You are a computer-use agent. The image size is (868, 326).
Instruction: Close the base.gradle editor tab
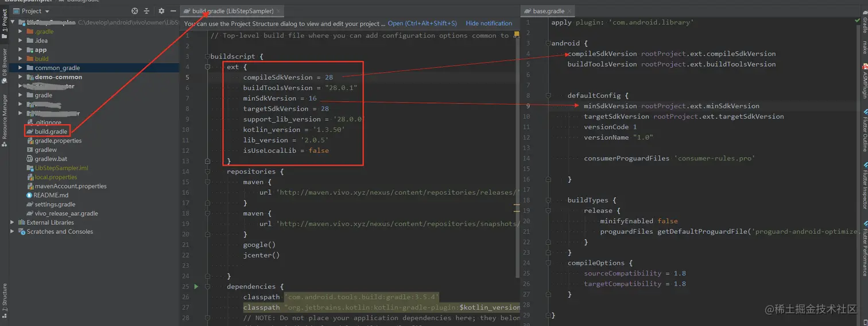570,11
